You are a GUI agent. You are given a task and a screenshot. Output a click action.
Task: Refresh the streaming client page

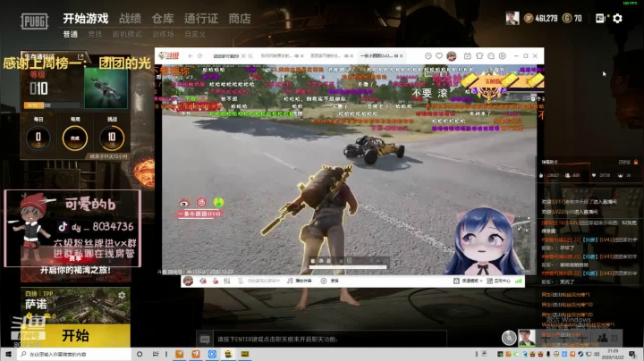click(200, 55)
